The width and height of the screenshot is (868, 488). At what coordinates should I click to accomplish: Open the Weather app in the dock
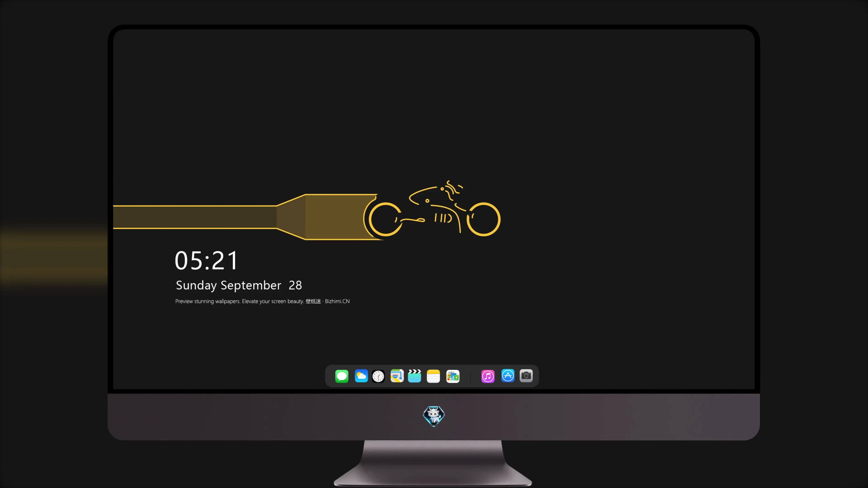tap(361, 376)
